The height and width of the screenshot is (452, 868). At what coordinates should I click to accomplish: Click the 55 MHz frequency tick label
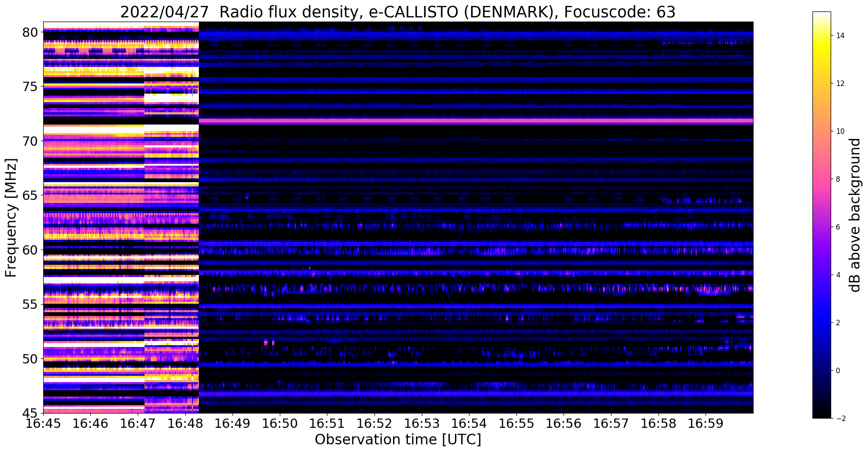[x=30, y=305]
